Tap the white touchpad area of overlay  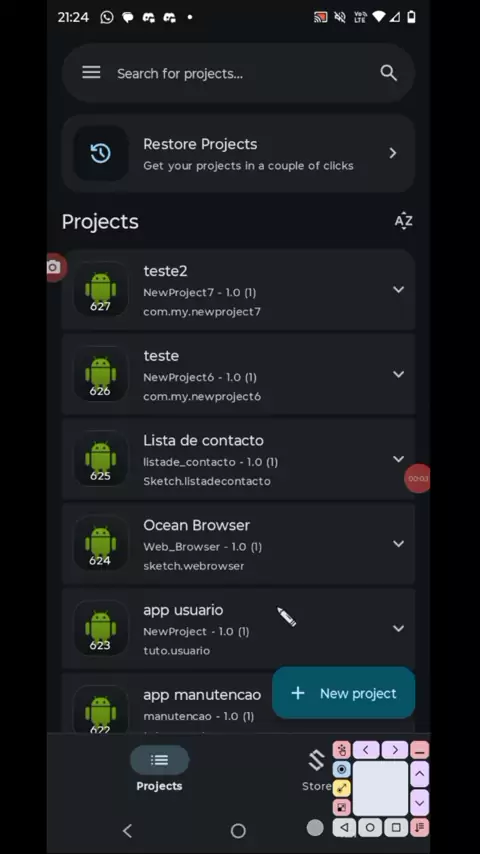380,789
